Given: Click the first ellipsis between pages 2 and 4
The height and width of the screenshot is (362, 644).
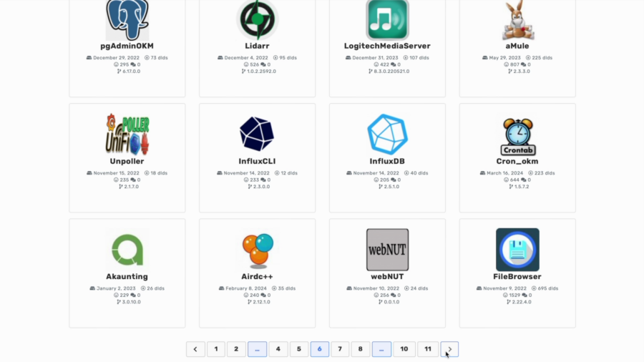Looking at the screenshot, I should 257,349.
